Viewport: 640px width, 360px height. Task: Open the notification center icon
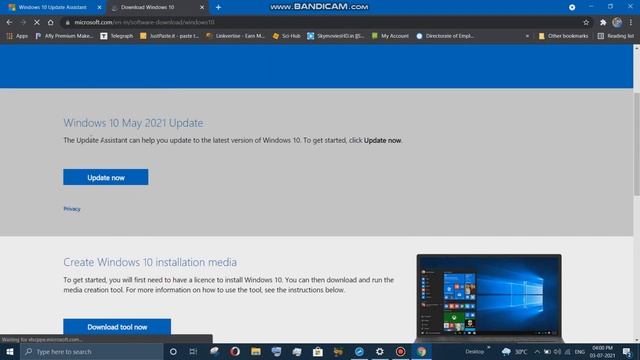pos(627,352)
